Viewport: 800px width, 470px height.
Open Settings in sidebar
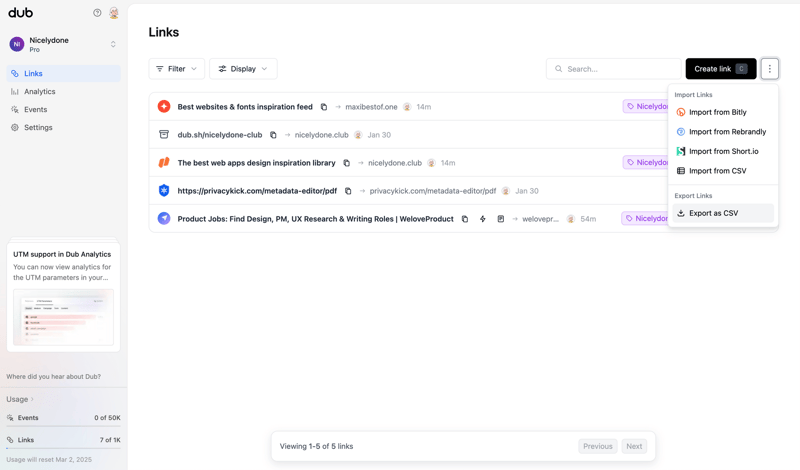click(x=64, y=127)
